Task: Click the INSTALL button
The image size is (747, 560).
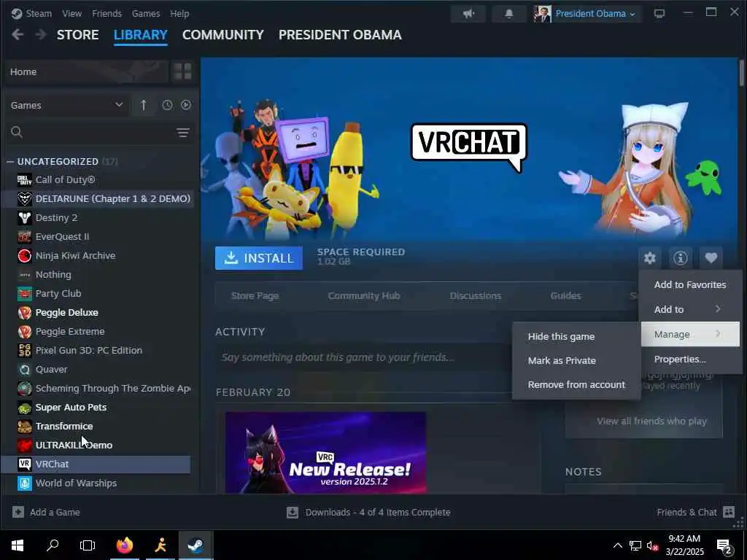Action: (259, 258)
